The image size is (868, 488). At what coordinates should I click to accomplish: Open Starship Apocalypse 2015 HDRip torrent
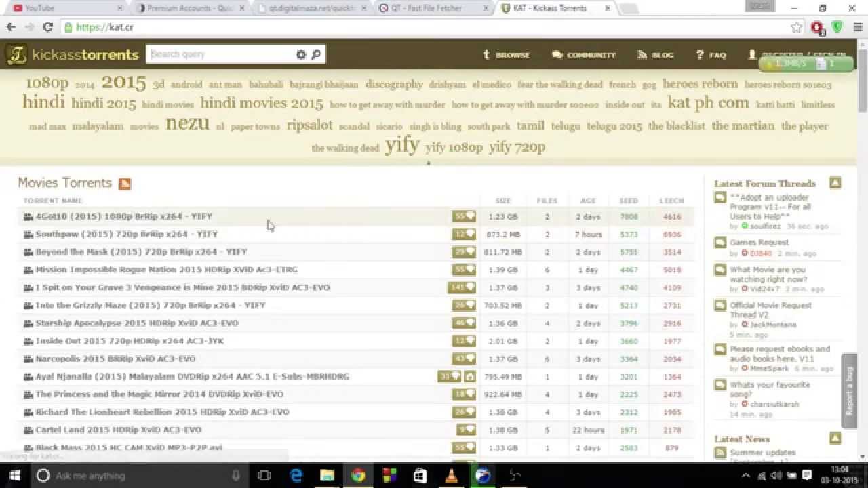point(137,323)
